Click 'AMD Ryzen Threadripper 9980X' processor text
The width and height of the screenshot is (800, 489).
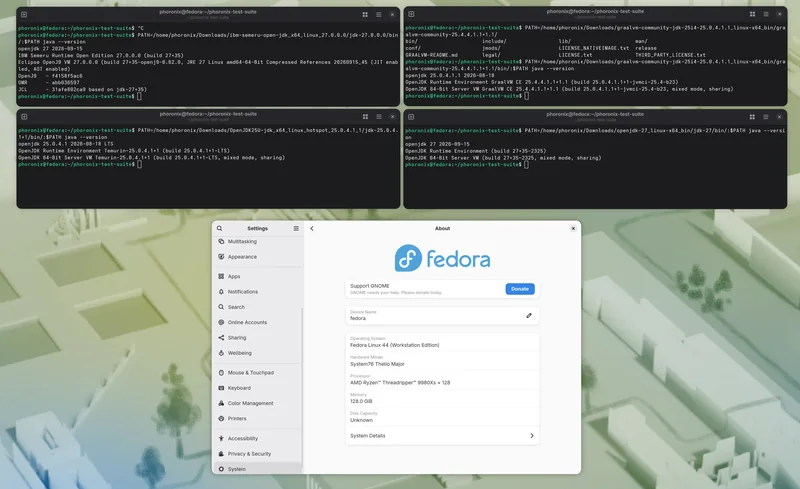(x=400, y=383)
